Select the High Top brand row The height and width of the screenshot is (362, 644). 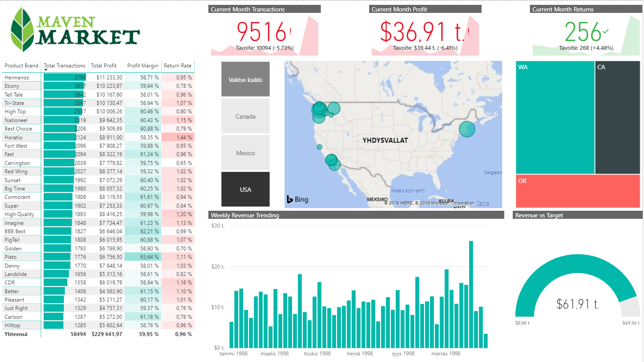click(98, 112)
